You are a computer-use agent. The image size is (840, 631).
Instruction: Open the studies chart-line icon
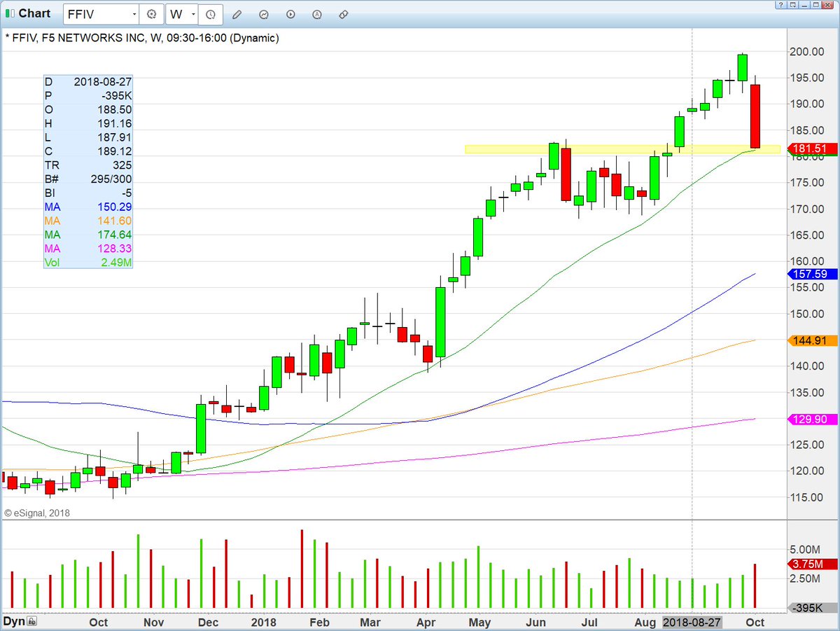[x=263, y=14]
